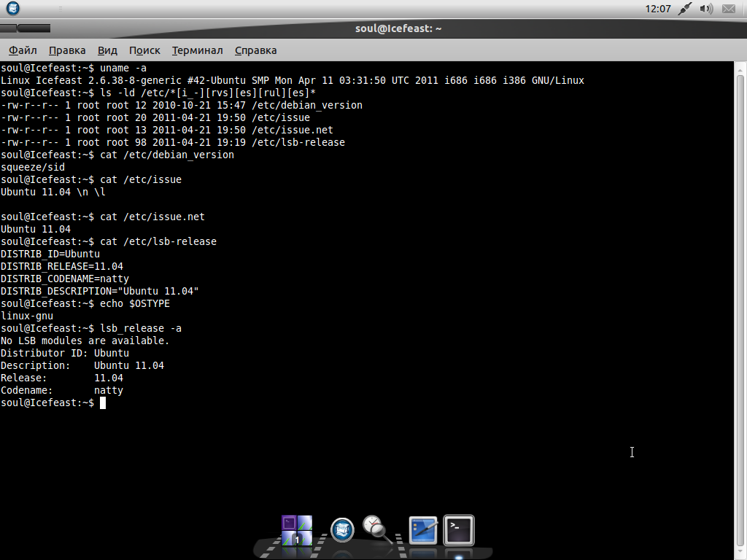Click the 'DISTRIB_CODENAME=natty' line
This screenshot has width=747, height=560.
pos(64,279)
